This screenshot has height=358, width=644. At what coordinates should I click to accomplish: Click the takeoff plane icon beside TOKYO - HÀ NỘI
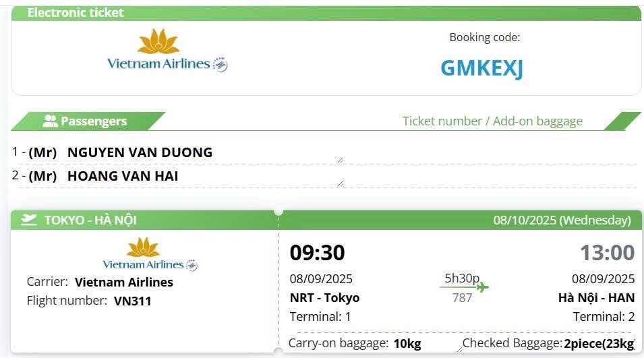coord(29,220)
